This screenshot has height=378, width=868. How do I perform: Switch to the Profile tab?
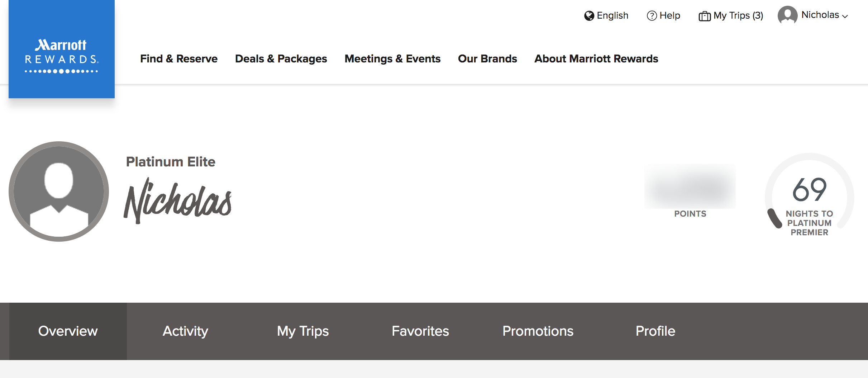[655, 331]
